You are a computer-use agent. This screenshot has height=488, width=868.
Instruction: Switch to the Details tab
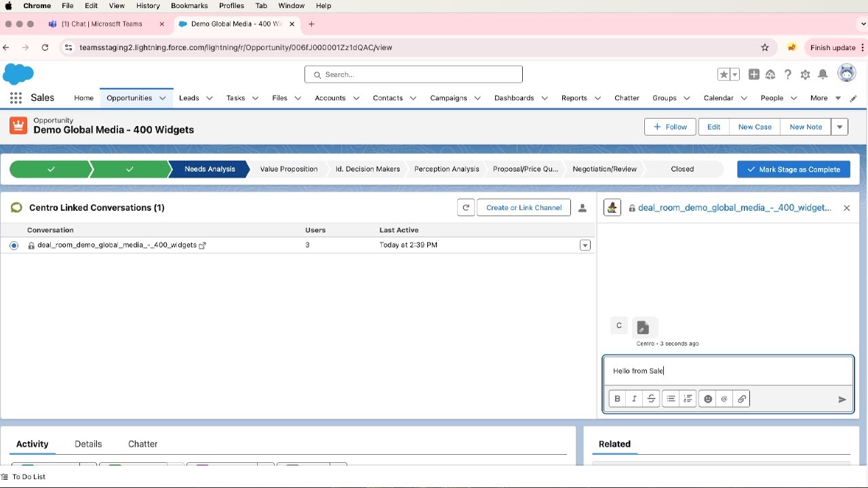click(88, 444)
